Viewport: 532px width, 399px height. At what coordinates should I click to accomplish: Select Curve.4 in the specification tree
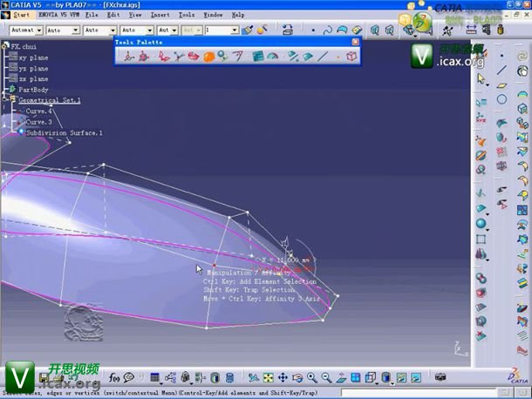pos(38,112)
